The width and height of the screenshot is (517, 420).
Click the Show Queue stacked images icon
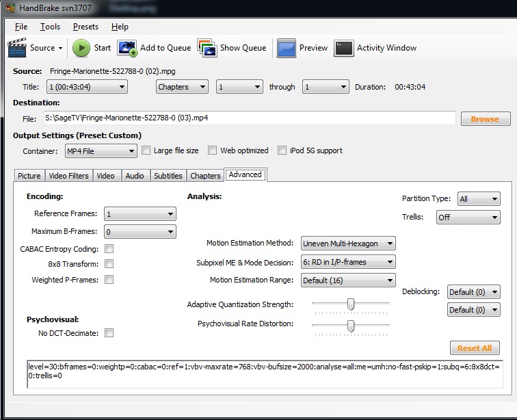point(207,48)
